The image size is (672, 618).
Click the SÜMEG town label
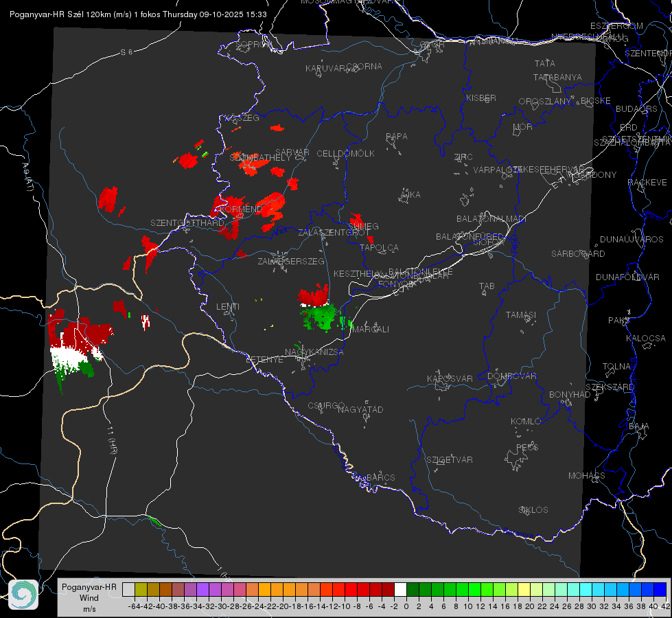point(363,227)
